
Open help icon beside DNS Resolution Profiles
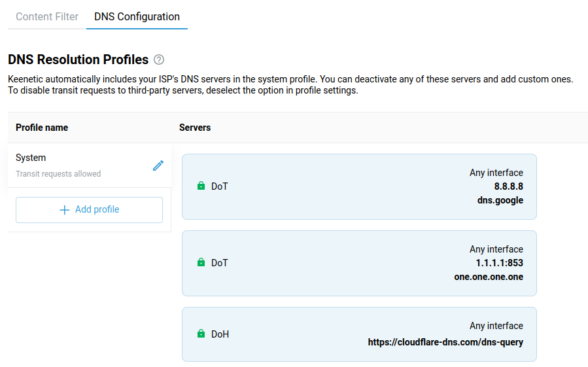click(159, 60)
